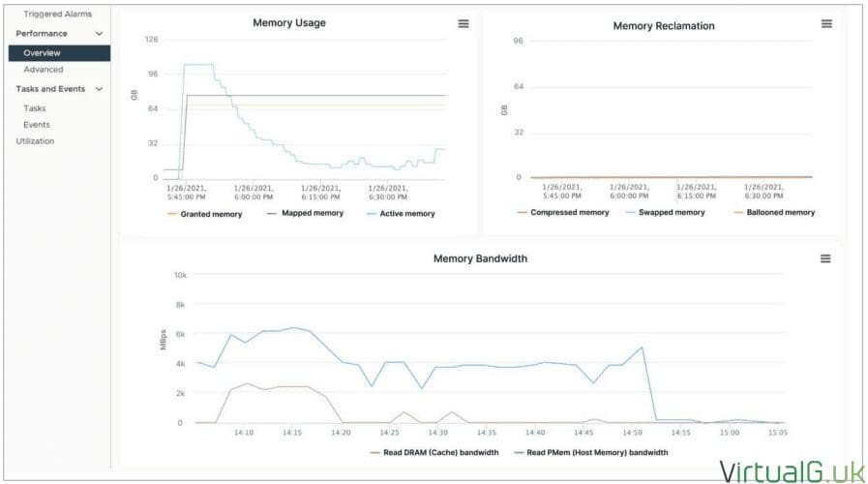Click the Memory Bandwidth chart title
Image resolution: width=868 pixels, height=484 pixels.
pos(480,258)
